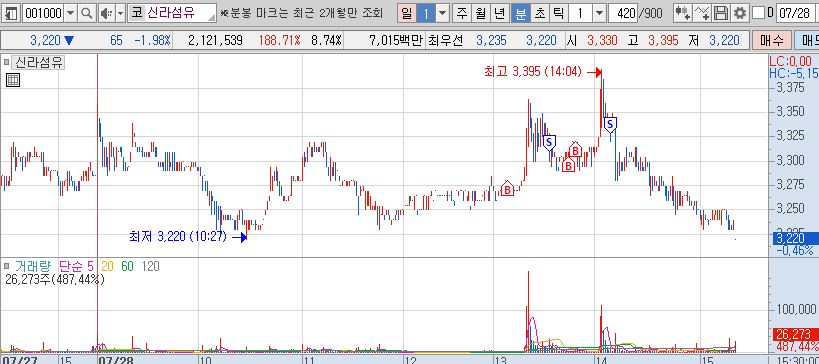Expand the minute interval dropdown after 틱
Image resolution: width=819 pixels, height=364 pixels.
pos(600,13)
